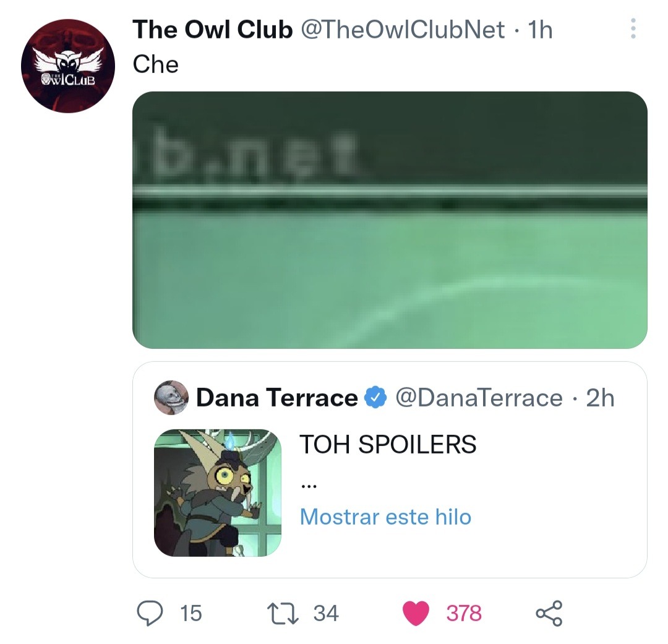Open the share icon for this tweet
668x644 pixels.
point(549,613)
